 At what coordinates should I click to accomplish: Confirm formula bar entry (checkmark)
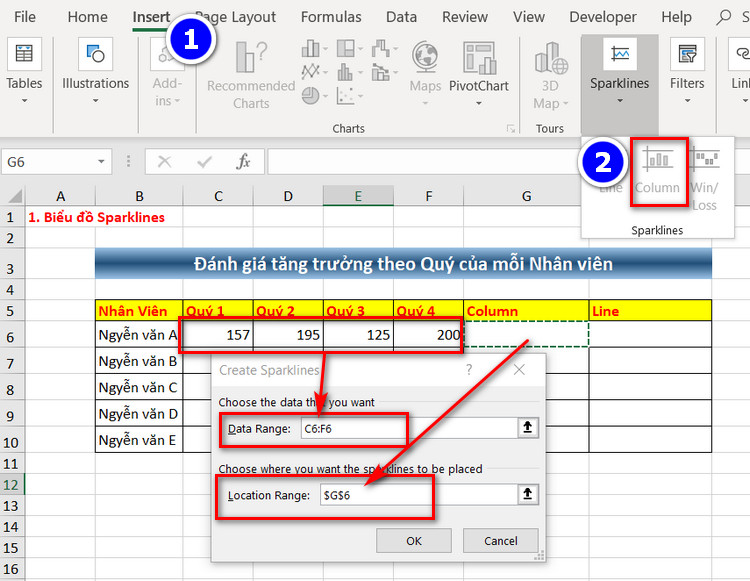204,162
